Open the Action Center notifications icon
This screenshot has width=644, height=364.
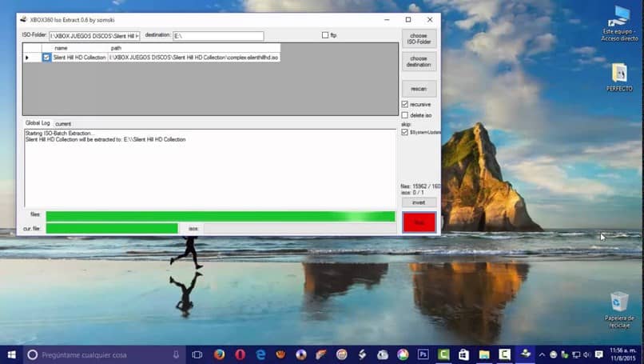(598, 354)
